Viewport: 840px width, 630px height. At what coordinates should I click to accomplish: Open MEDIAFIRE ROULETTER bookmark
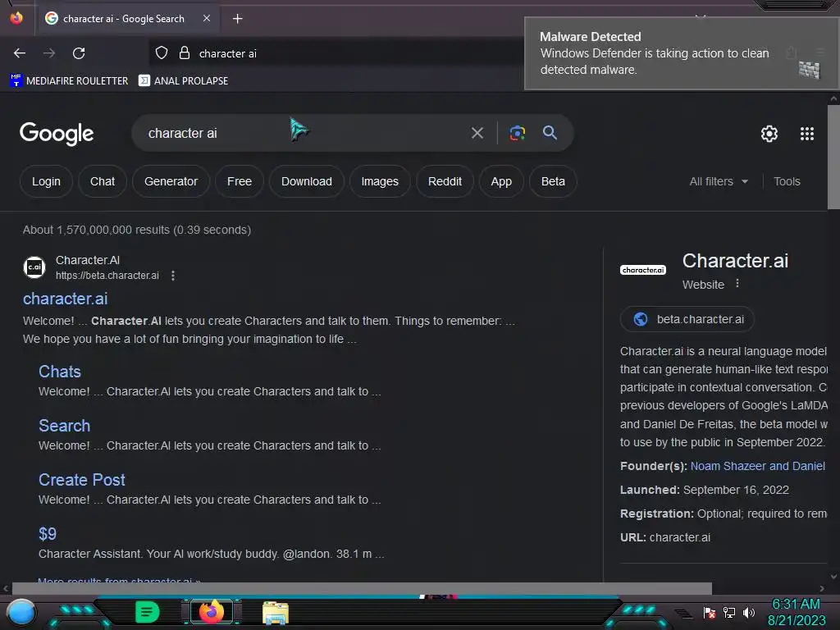click(x=69, y=81)
